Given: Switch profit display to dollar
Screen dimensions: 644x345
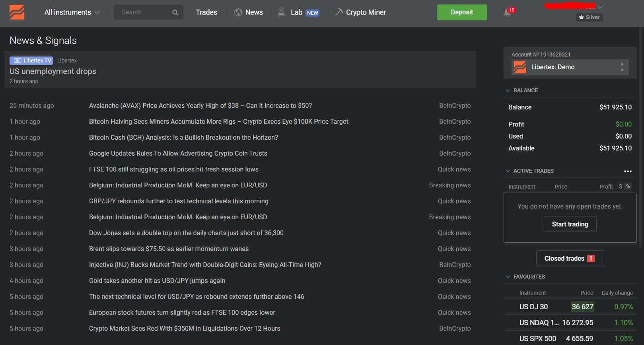Looking at the screenshot, I should 621,186.
